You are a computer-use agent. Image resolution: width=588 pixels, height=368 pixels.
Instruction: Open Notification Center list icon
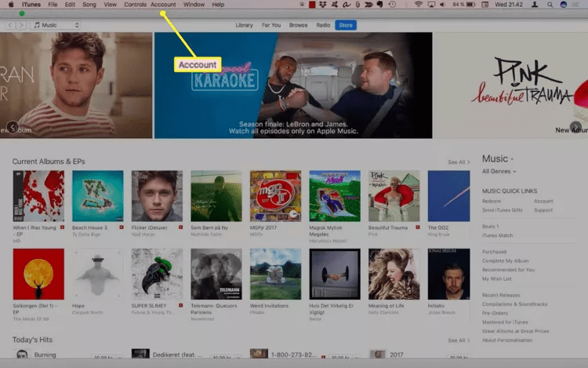[575, 5]
